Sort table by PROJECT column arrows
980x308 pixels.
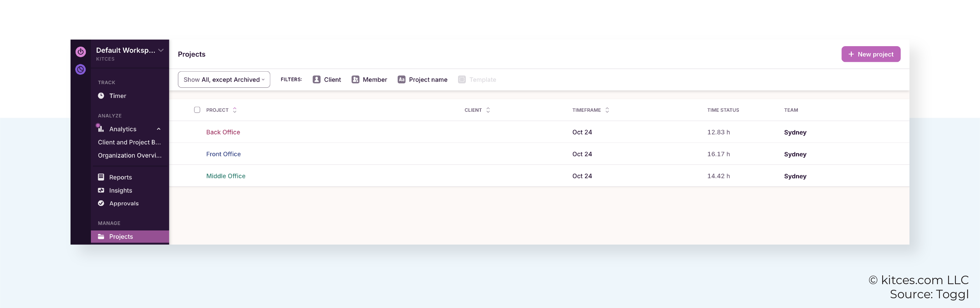(x=235, y=110)
